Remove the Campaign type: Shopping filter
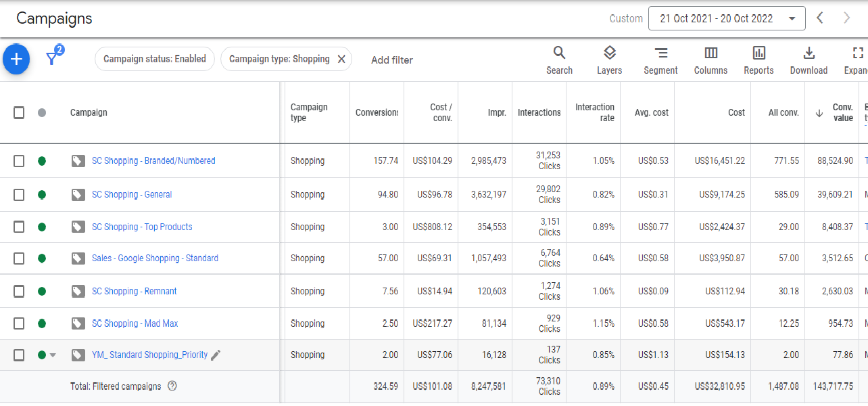This screenshot has width=868, height=406. tap(341, 59)
